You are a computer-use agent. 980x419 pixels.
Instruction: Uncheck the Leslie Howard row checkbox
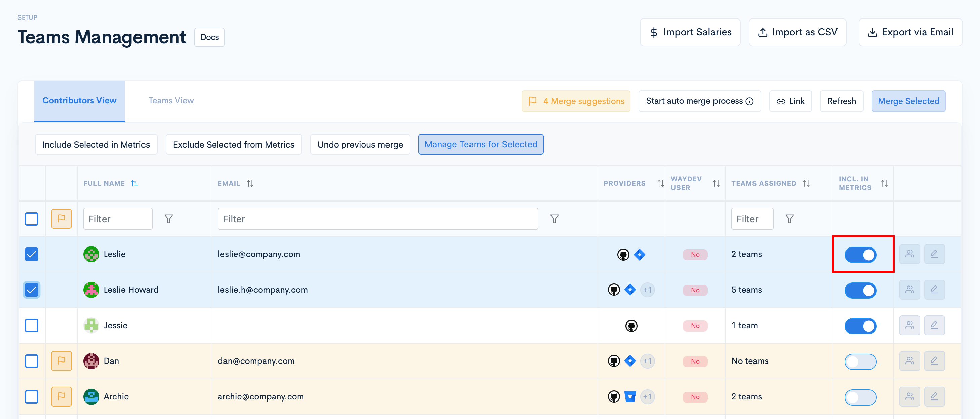[x=32, y=290]
